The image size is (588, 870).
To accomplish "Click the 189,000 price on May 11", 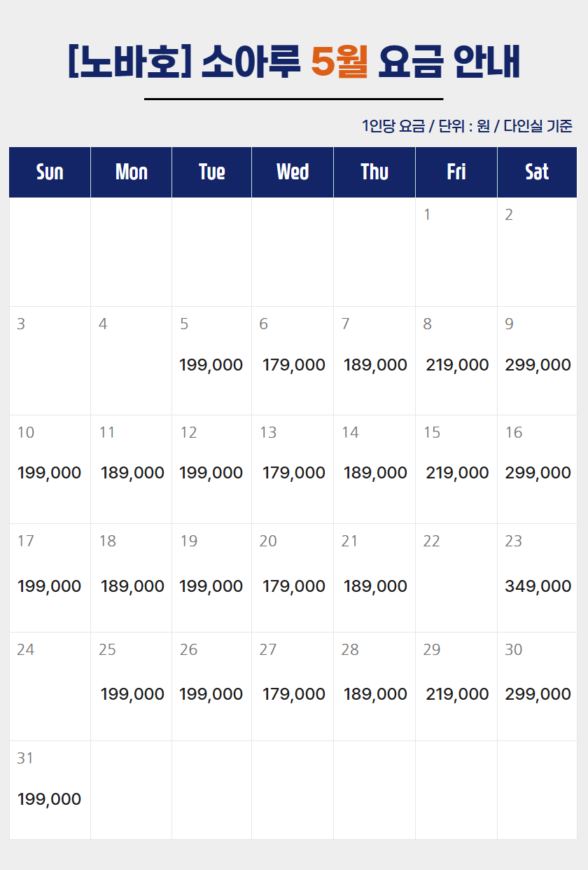I will [132, 473].
